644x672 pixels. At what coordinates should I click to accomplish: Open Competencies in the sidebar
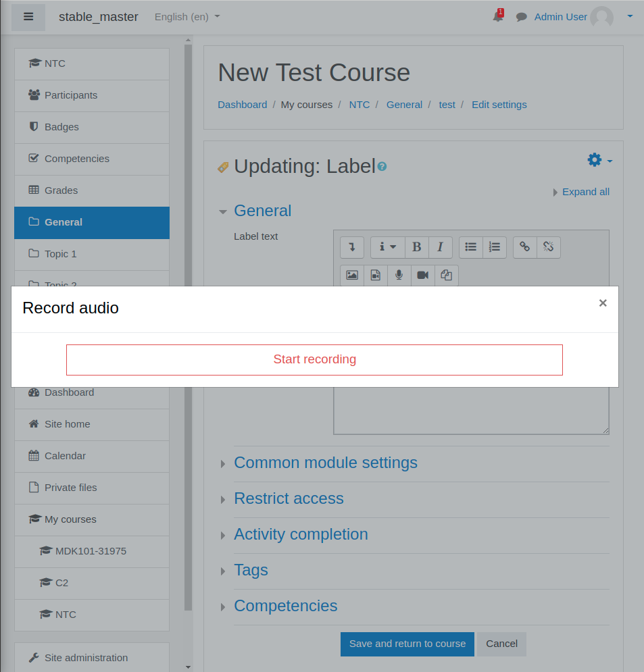[x=92, y=159]
